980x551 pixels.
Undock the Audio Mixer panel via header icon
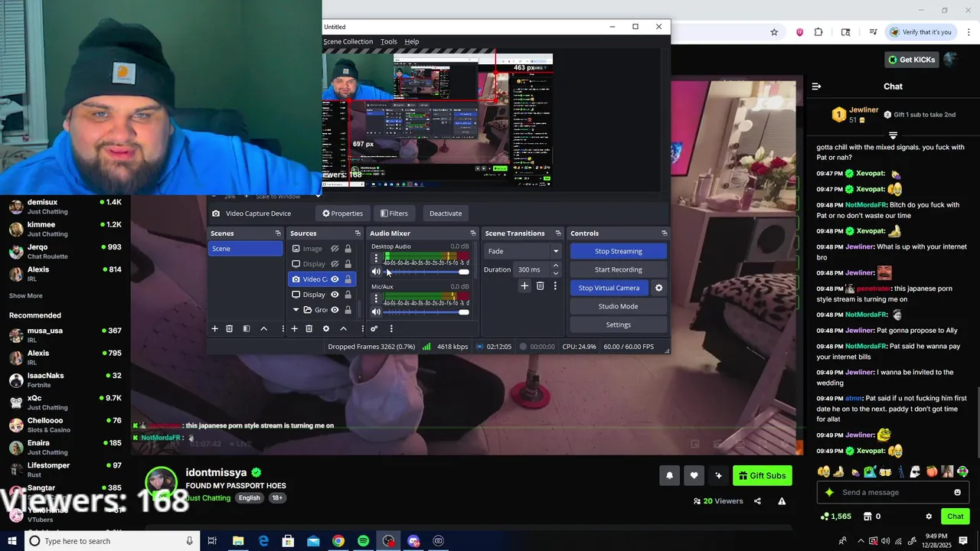click(472, 233)
